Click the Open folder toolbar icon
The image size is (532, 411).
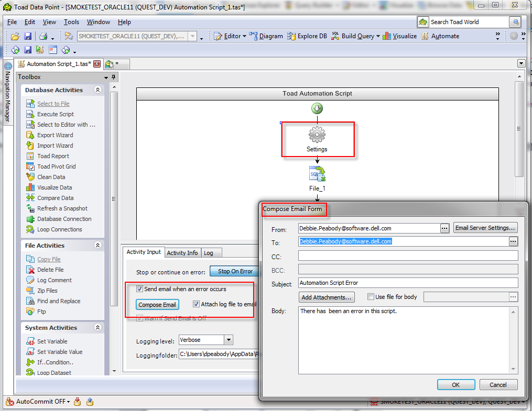click(x=15, y=36)
